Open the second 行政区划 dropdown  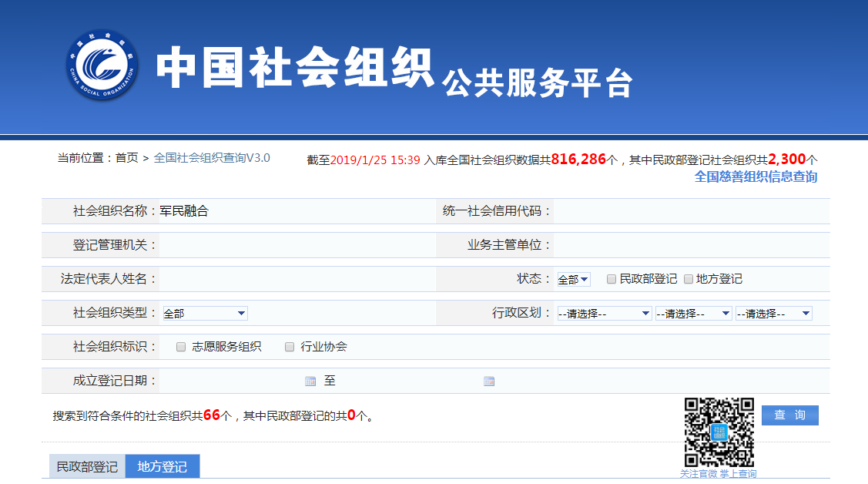693,314
